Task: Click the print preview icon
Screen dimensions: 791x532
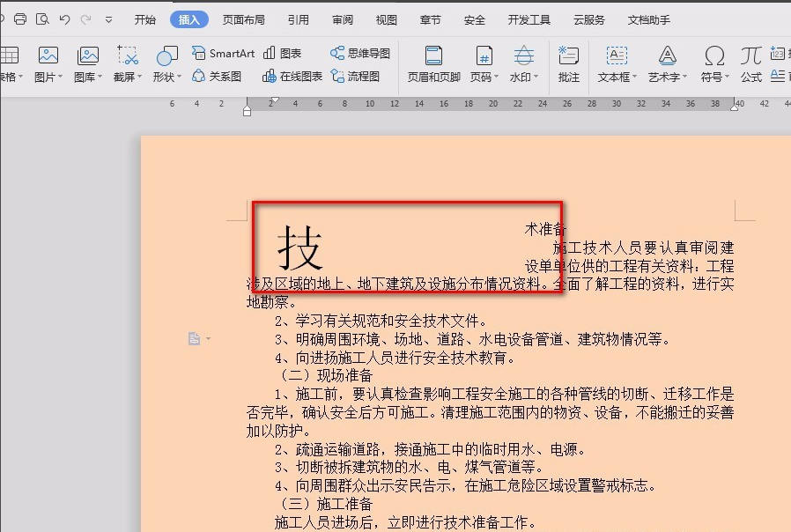Action: tap(41, 19)
